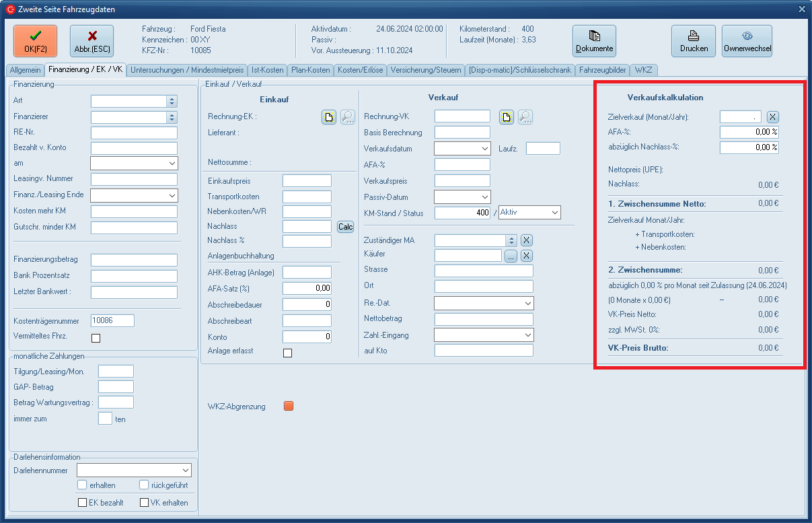The height and width of the screenshot is (523, 812).
Task: Click new document icon beside Rechnung-EK
Action: point(328,117)
